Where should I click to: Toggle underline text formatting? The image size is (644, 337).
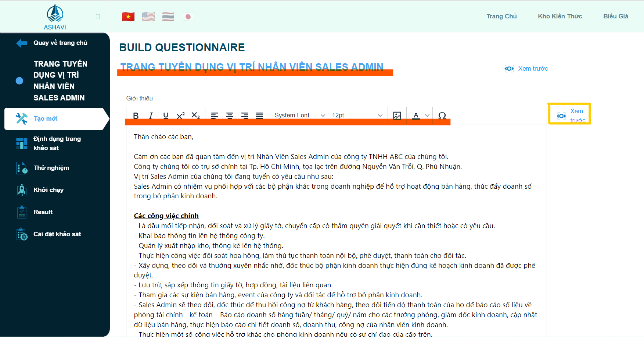[x=166, y=116]
